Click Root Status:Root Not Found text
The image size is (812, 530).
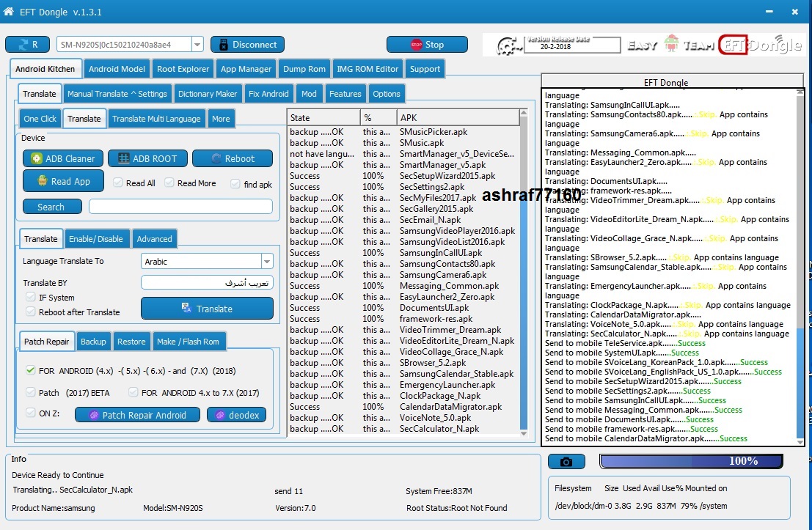coord(457,508)
